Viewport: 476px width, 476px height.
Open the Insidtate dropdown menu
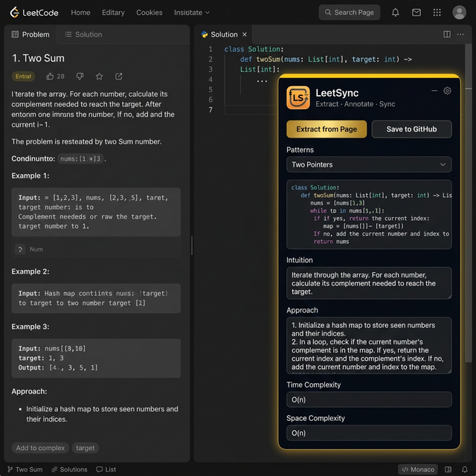192,13
